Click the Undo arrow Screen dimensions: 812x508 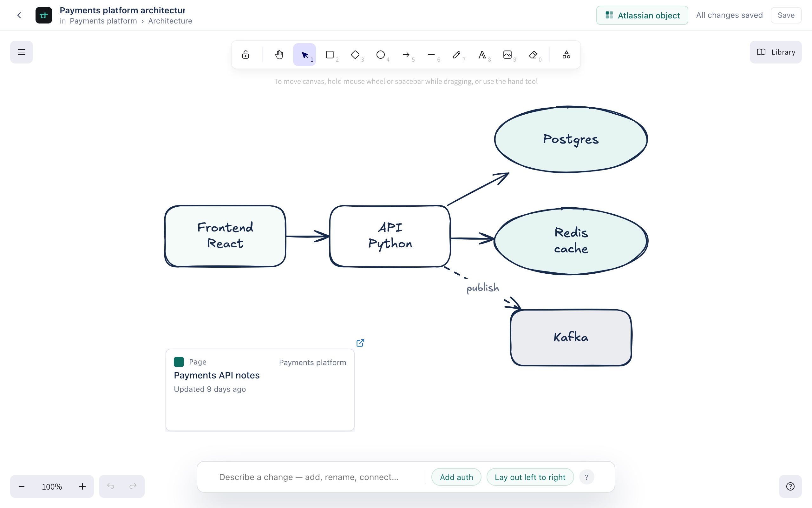click(110, 486)
